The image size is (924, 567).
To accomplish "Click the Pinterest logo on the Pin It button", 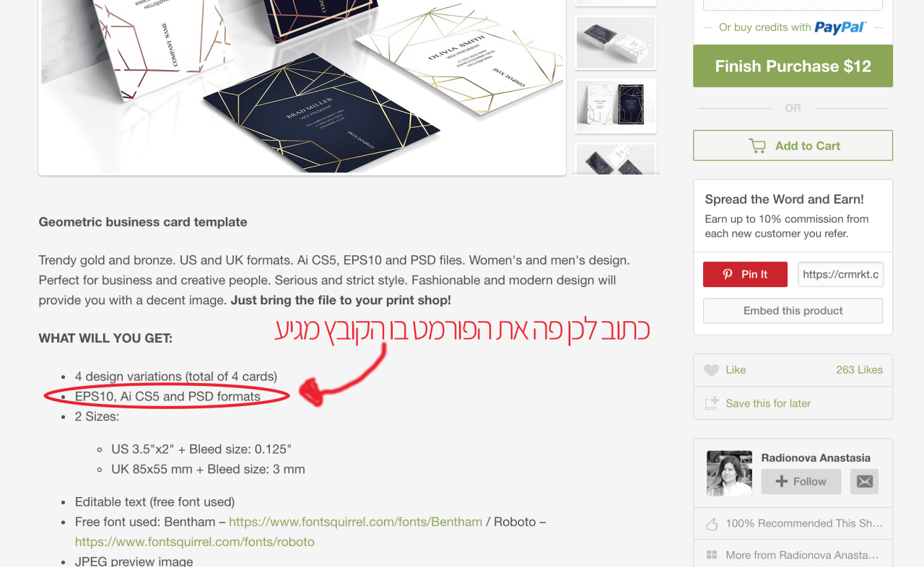I will pos(728,274).
